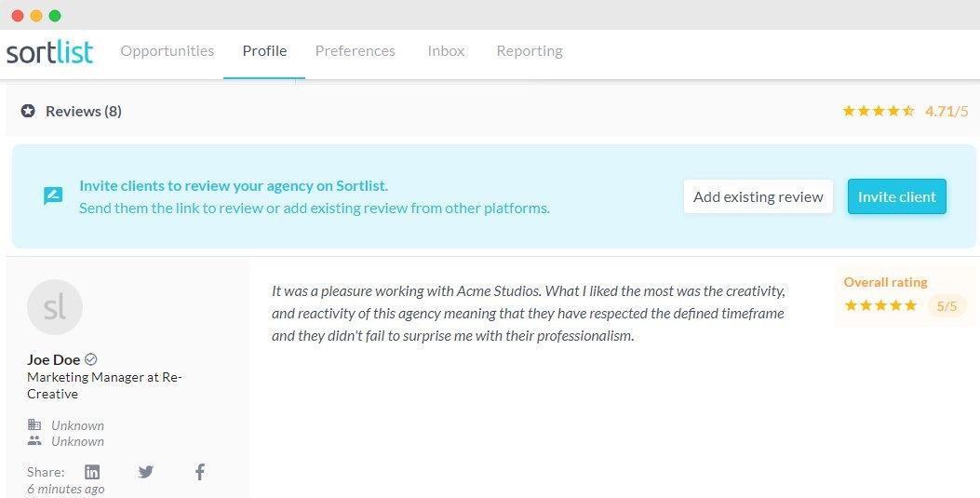Click the five-star Overall rating
The height and width of the screenshot is (498, 980).
(879, 305)
